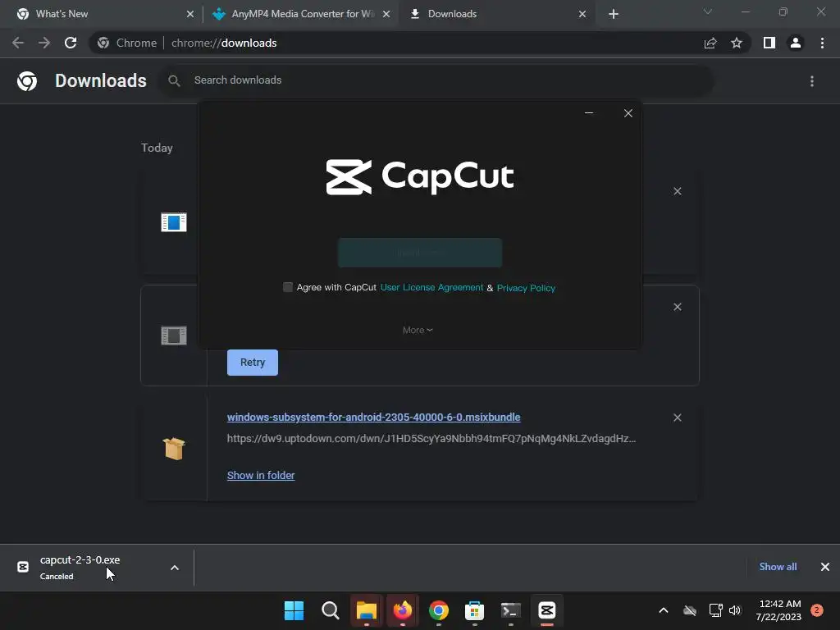
Task: Remove the Retry download entry from list
Action: (x=677, y=307)
